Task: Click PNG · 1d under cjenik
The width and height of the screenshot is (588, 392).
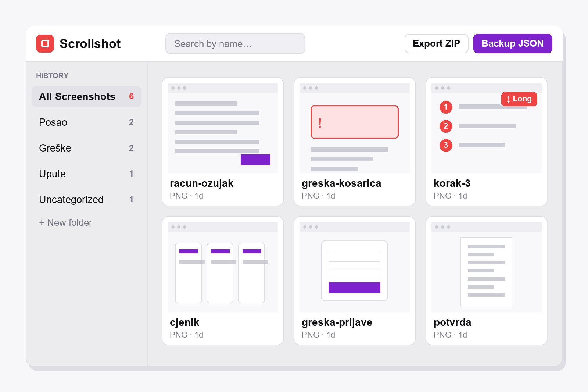Action: click(x=186, y=335)
